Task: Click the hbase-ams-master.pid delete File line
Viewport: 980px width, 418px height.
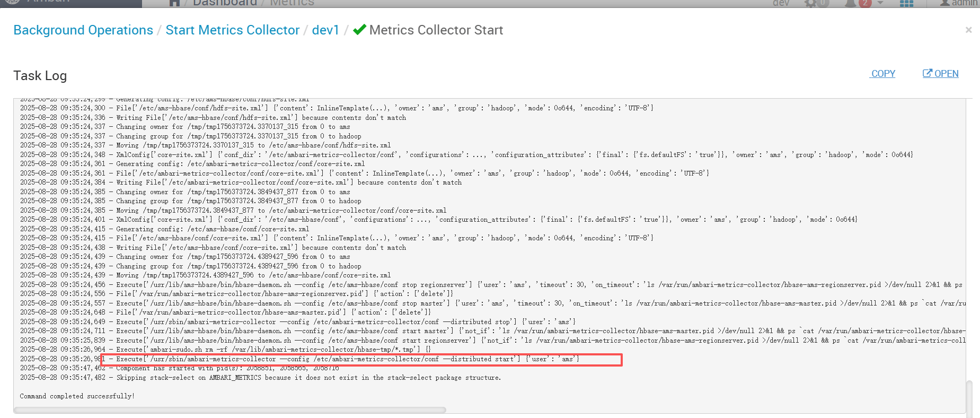Action: tap(225, 312)
